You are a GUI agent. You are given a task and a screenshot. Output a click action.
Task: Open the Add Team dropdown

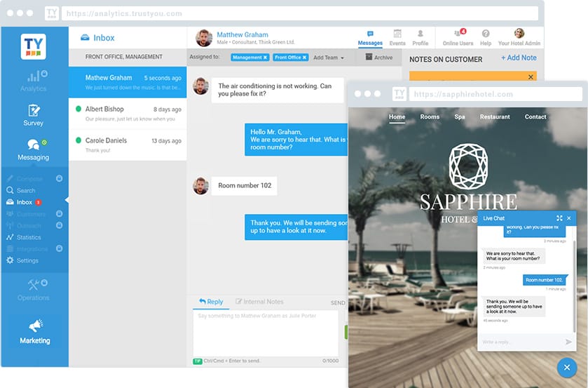click(x=329, y=58)
